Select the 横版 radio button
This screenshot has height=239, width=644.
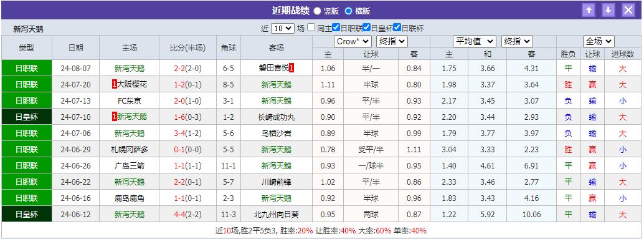(348, 11)
